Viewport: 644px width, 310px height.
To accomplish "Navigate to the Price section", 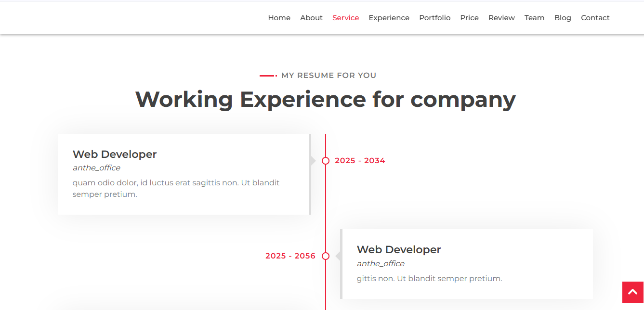I will [x=469, y=18].
